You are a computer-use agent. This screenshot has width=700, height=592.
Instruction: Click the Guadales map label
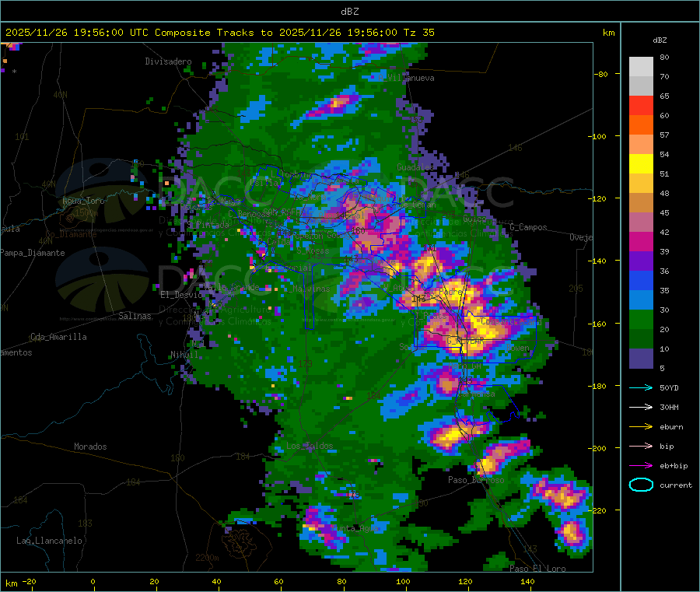coord(415,167)
